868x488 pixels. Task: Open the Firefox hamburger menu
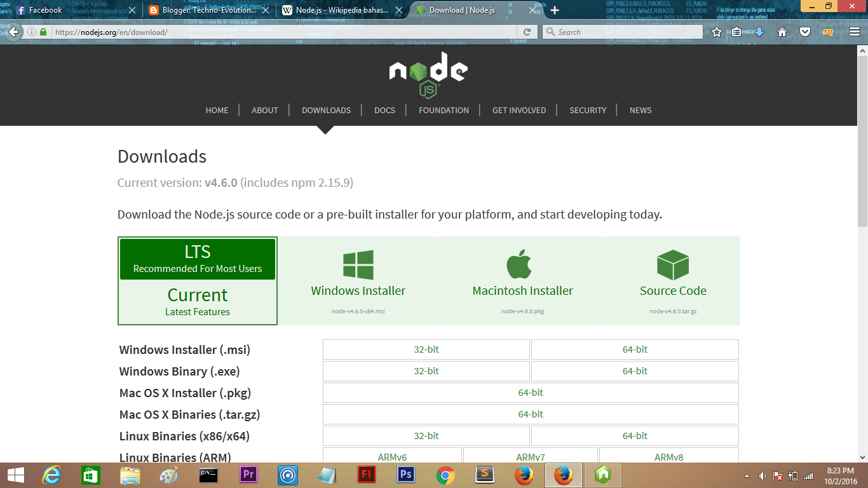(854, 32)
